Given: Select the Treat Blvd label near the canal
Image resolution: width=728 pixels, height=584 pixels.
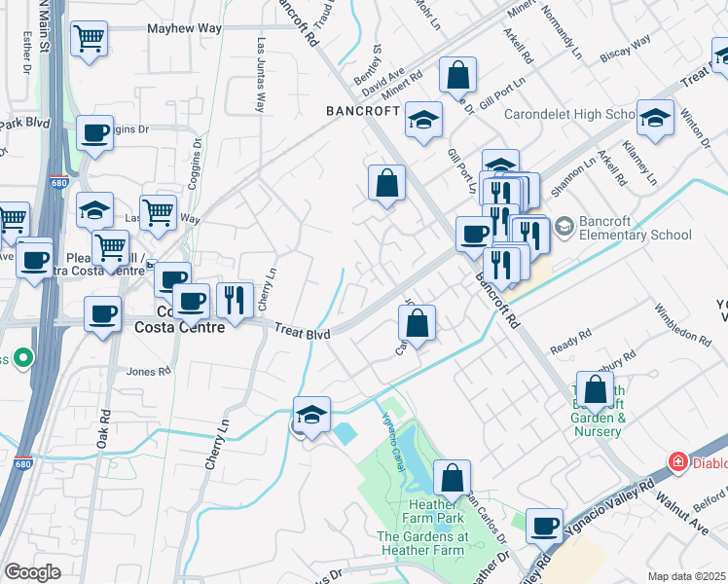Looking at the screenshot, I should coord(303,332).
